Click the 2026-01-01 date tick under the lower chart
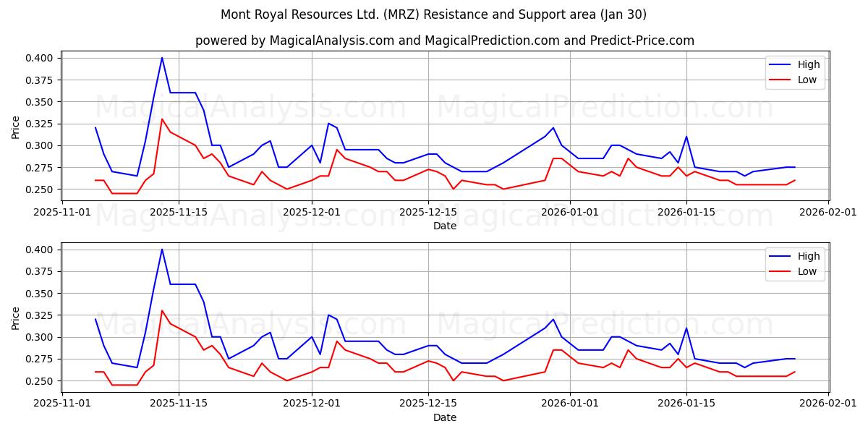Image resolution: width=868 pixels, height=434 pixels. pyautogui.click(x=570, y=404)
